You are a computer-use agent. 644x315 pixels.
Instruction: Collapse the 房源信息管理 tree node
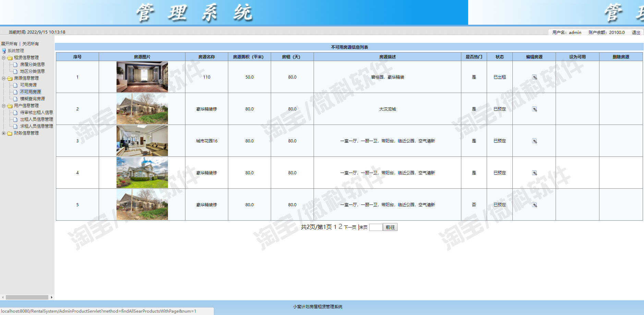(x=3, y=78)
